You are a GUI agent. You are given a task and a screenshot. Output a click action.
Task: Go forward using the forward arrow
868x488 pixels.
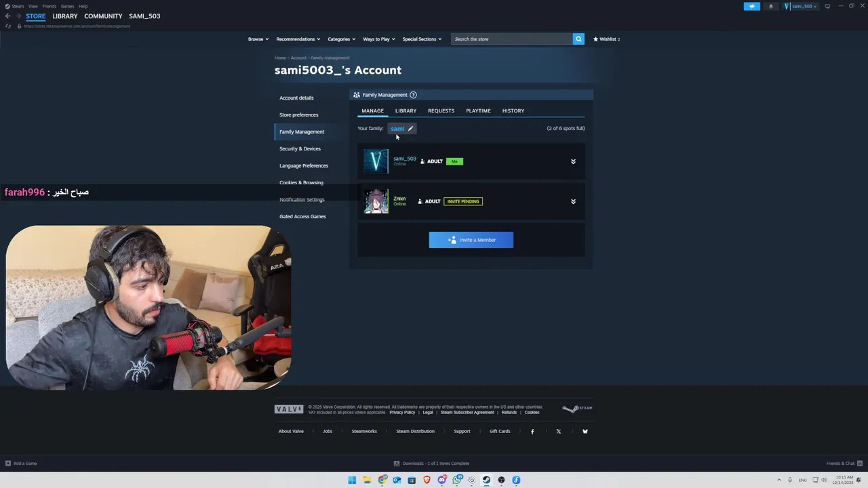click(18, 16)
